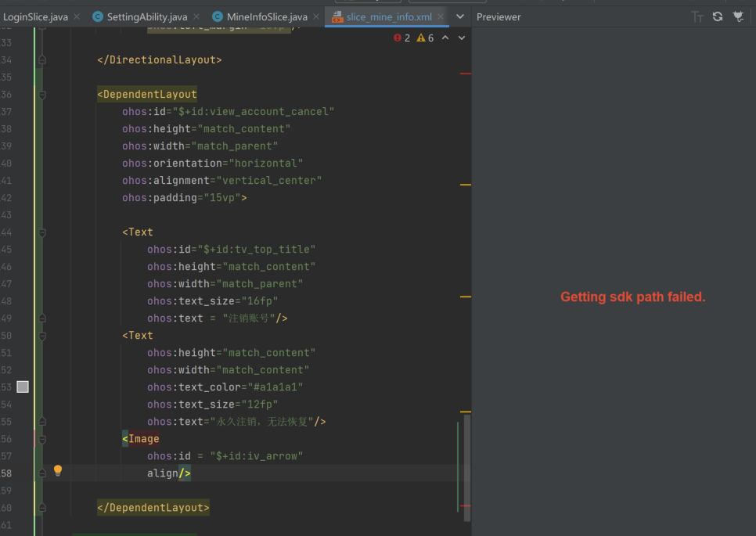This screenshot has width=756, height=536.
Task: Open the hidden editor tabs dropdown
Action: click(460, 17)
